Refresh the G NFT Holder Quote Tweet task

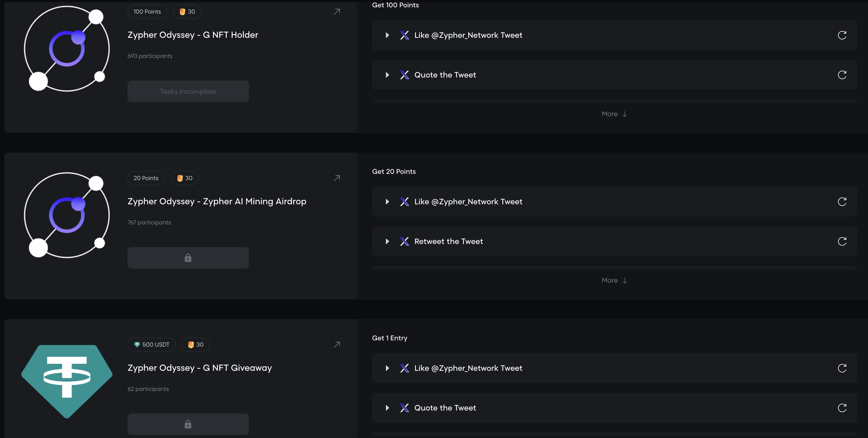click(842, 75)
